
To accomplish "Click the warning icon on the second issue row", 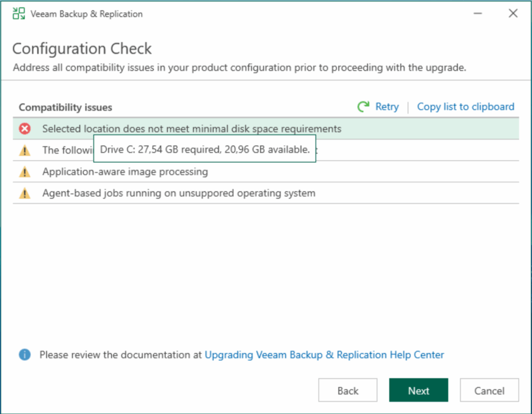I will 25,151.
